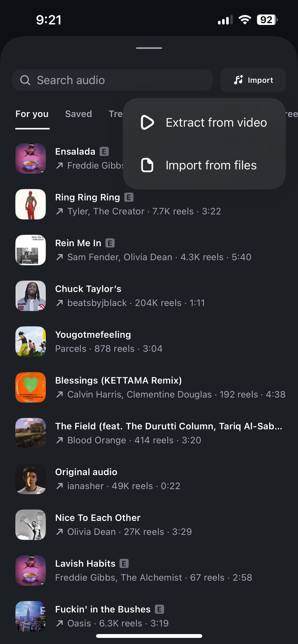This screenshot has width=298, height=644.
Task: Switch to the Saved tab
Action: 78,114
